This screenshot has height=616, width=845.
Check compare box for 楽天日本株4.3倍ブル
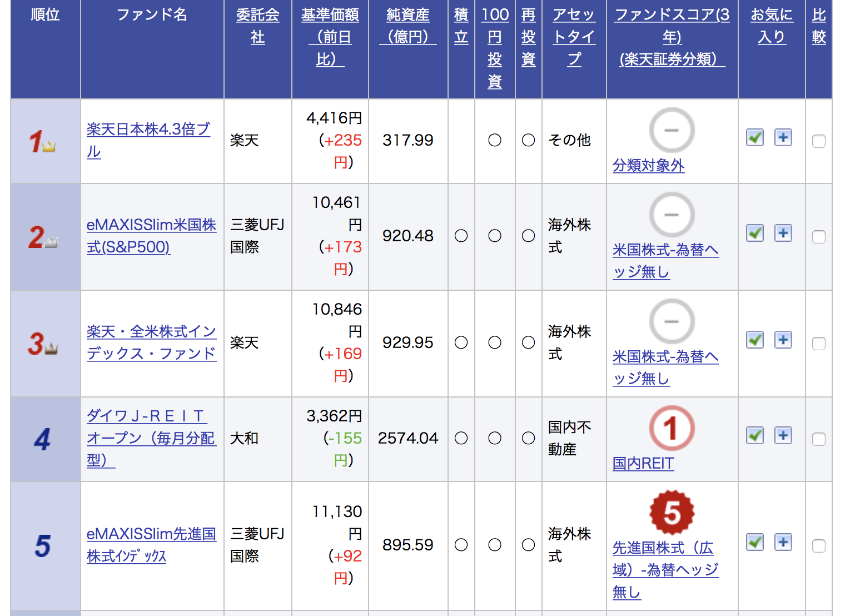pyautogui.click(x=819, y=141)
